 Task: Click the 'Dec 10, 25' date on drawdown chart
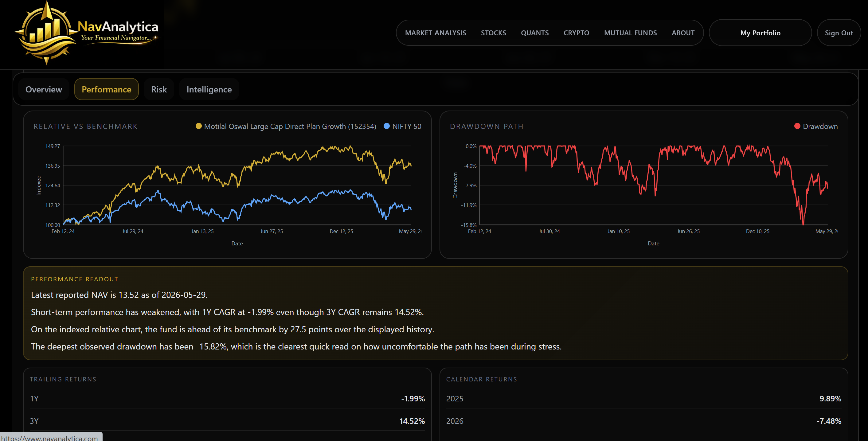(758, 231)
